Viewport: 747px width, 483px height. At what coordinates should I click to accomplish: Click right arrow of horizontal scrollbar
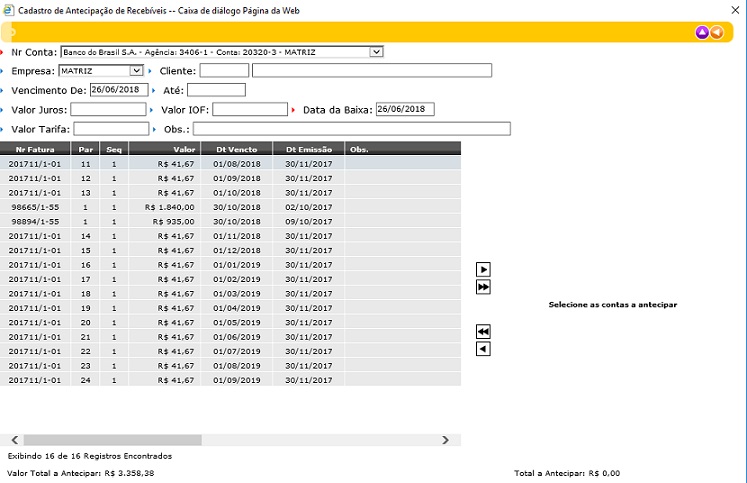click(x=445, y=439)
